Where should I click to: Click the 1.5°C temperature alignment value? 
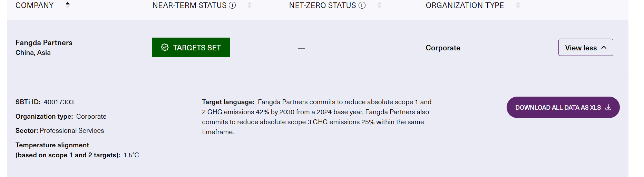tap(131, 155)
